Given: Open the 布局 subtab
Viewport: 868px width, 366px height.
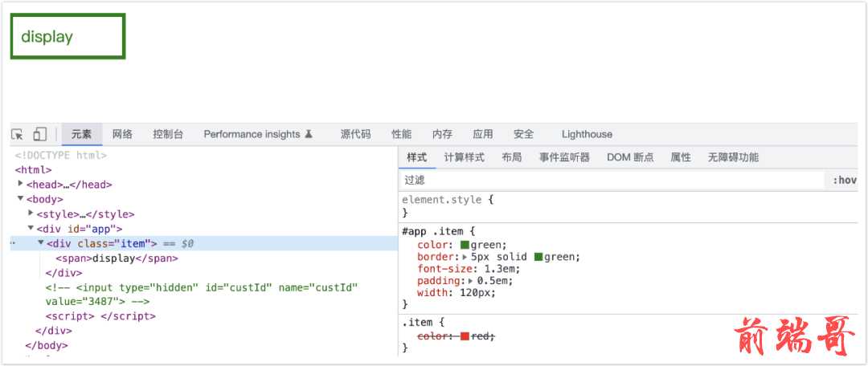Looking at the screenshot, I should [511, 157].
